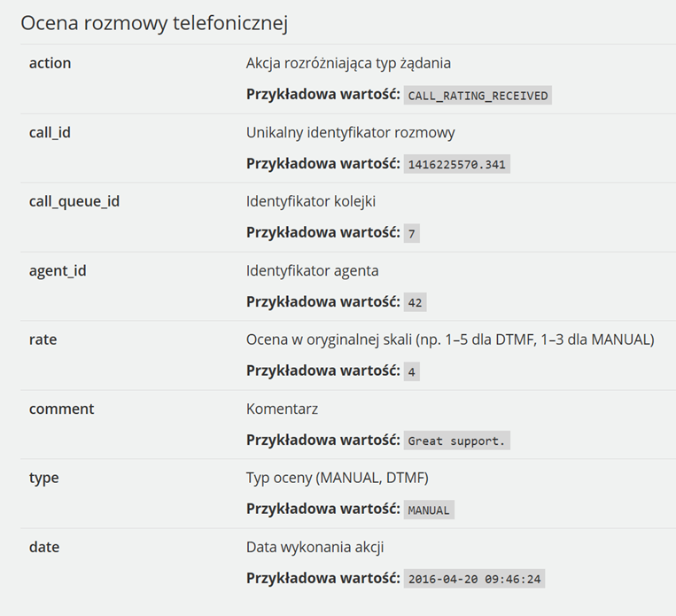
Task: Click the call_id parameter name
Action: point(50,132)
